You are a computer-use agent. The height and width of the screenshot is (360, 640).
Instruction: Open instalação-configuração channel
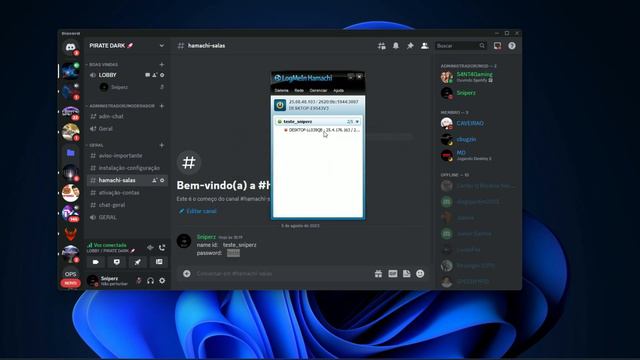[127, 168]
